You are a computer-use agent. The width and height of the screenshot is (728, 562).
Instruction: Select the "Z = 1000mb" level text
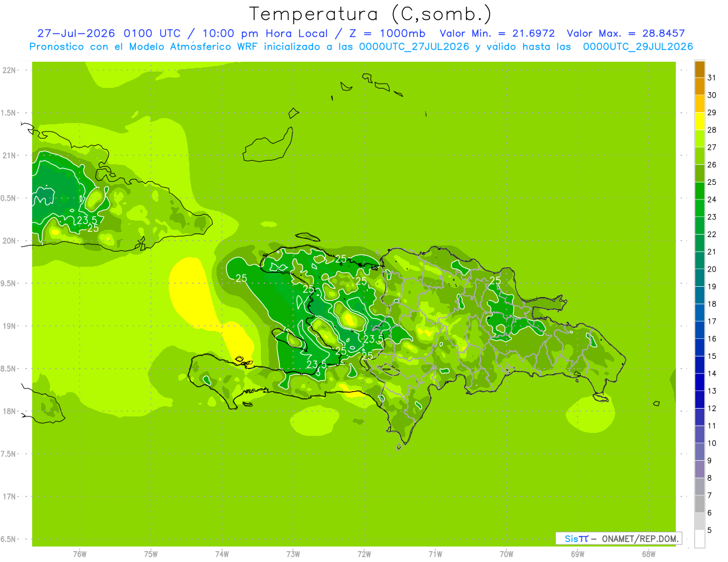pyautogui.click(x=388, y=33)
